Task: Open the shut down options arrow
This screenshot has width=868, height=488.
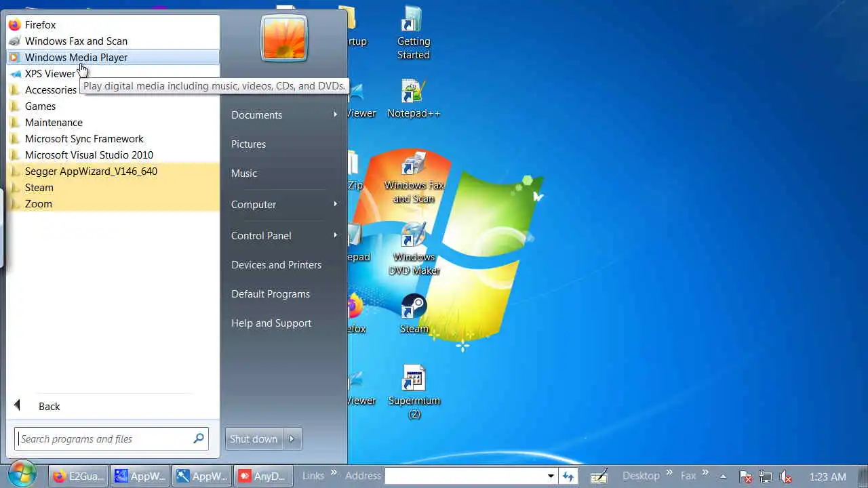Action: (292, 439)
